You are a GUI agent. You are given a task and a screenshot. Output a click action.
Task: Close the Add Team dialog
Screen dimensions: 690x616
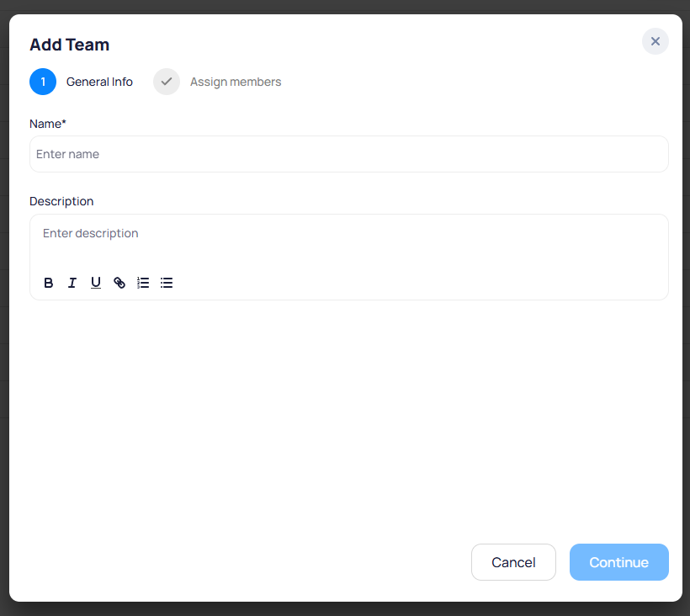click(655, 41)
